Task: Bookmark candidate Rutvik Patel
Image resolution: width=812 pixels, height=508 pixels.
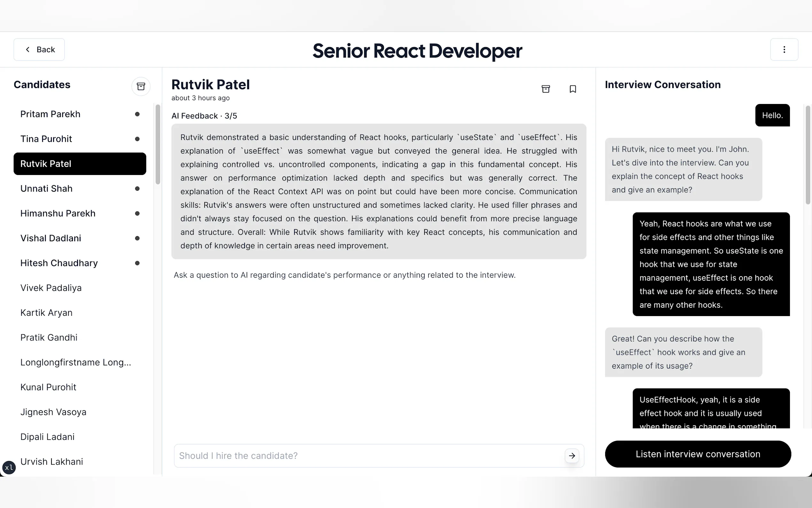Action: point(573,89)
